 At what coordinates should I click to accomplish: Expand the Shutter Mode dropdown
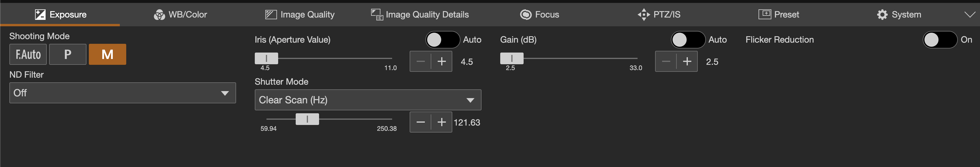368,100
